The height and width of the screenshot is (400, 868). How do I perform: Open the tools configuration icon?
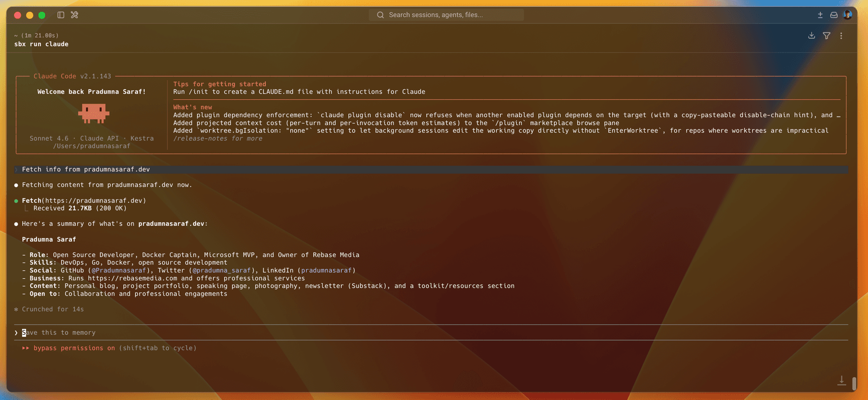tap(75, 15)
